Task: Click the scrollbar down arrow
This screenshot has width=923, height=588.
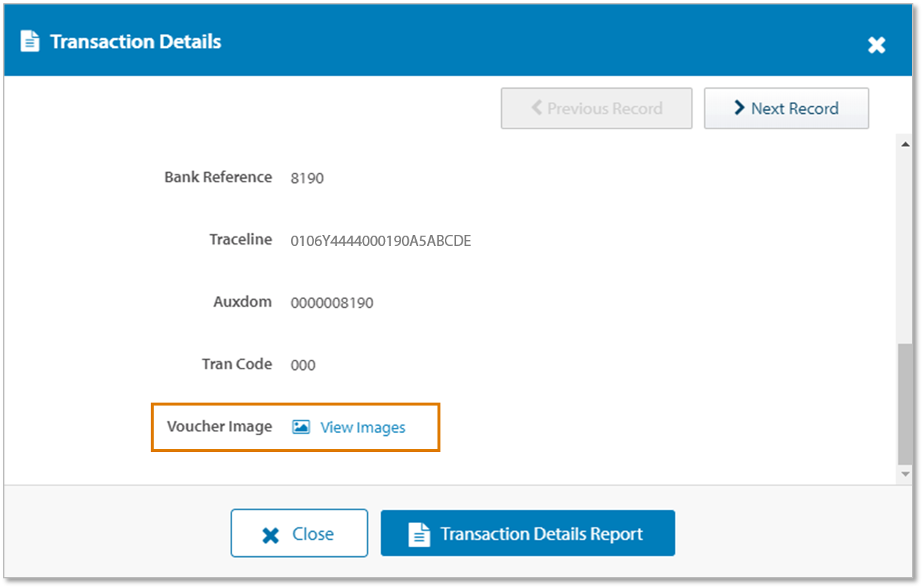Action: [x=905, y=474]
